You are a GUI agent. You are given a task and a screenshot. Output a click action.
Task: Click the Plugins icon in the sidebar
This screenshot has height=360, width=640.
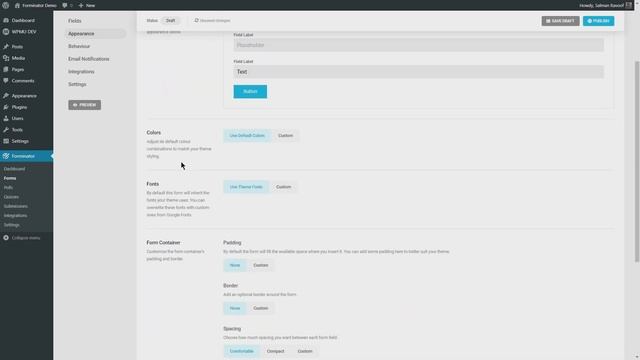[6, 107]
